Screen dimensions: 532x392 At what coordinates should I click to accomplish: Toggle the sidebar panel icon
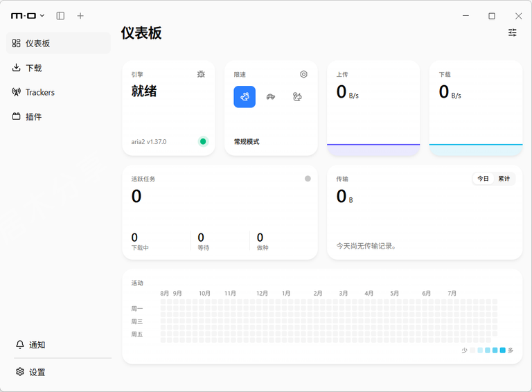pos(60,16)
